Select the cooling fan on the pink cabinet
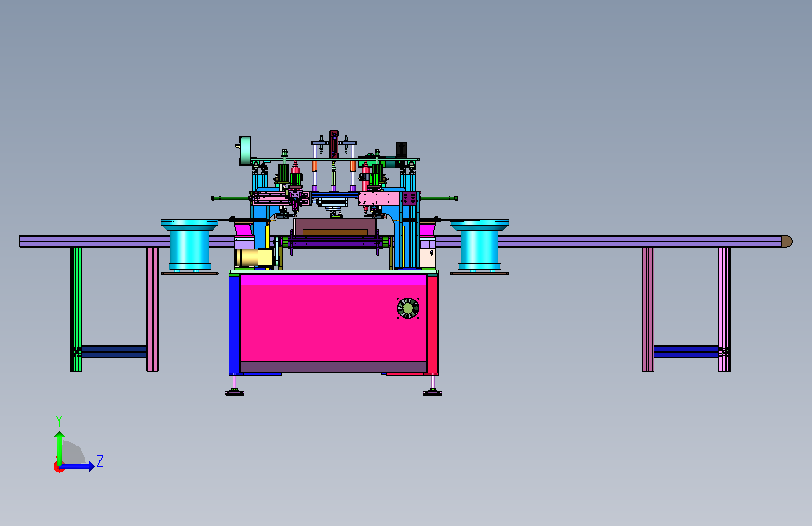This screenshot has width=812, height=526. point(407,308)
